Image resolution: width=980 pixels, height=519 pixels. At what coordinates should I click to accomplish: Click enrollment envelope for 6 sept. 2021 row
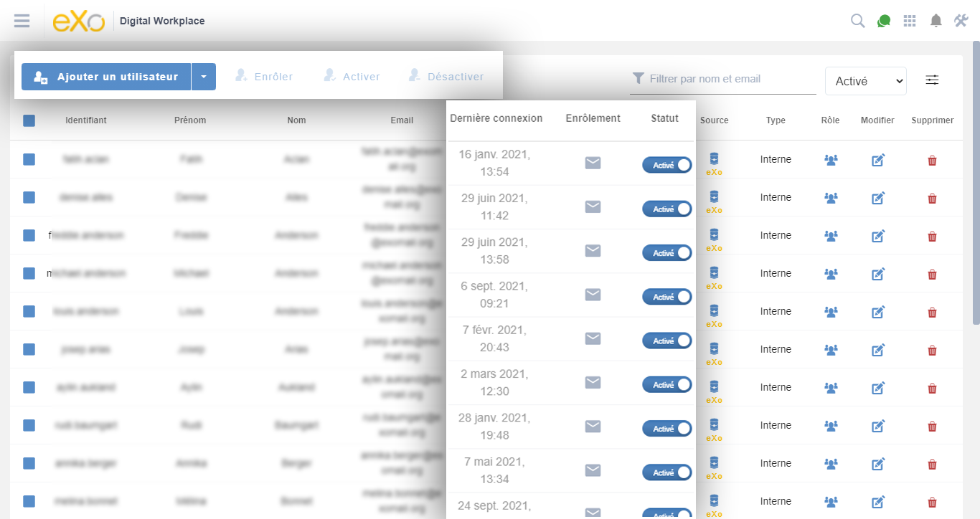click(593, 295)
